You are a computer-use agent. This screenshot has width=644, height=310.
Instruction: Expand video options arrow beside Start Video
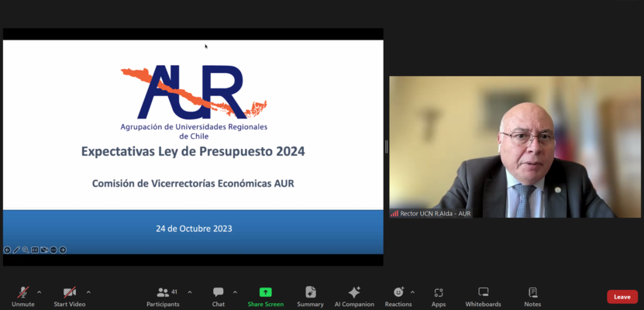click(88, 292)
